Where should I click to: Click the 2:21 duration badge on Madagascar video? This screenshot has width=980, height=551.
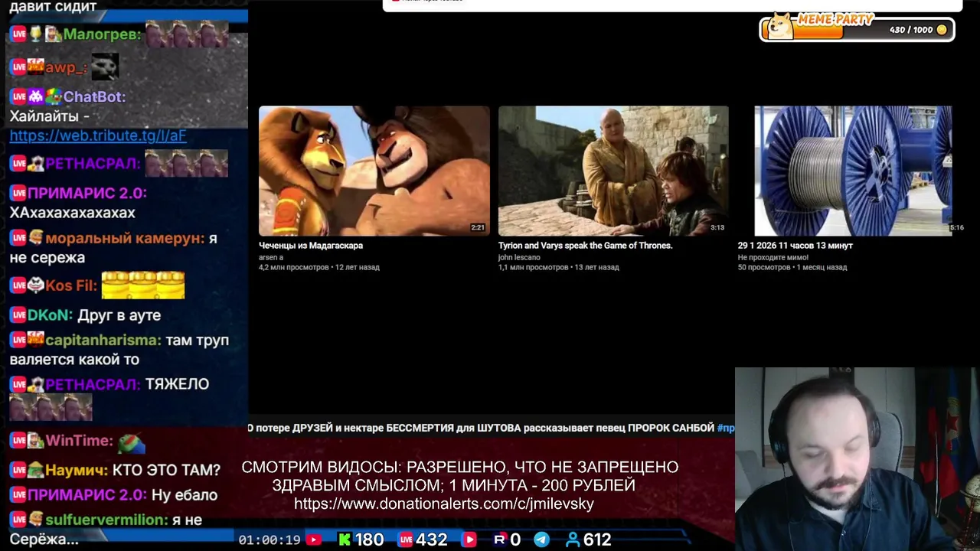[x=478, y=227]
